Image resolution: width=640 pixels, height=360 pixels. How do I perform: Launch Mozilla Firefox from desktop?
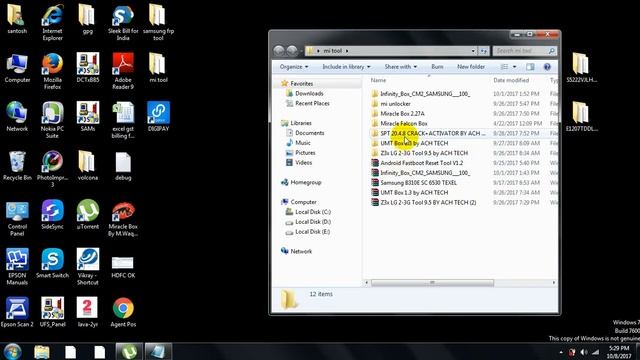point(52,71)
